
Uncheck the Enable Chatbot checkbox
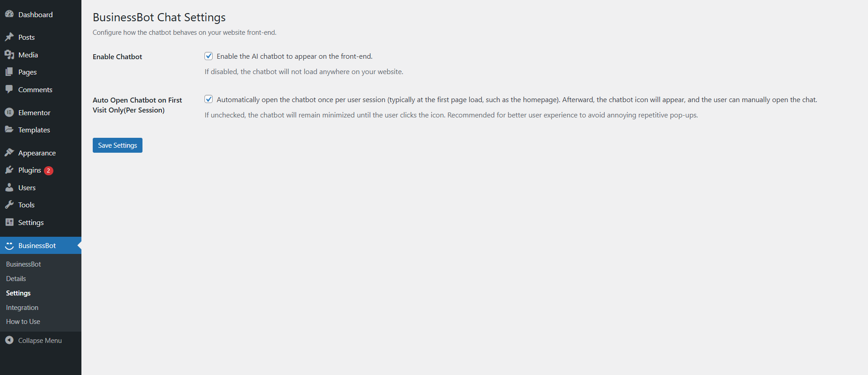[x=209, y=56]
